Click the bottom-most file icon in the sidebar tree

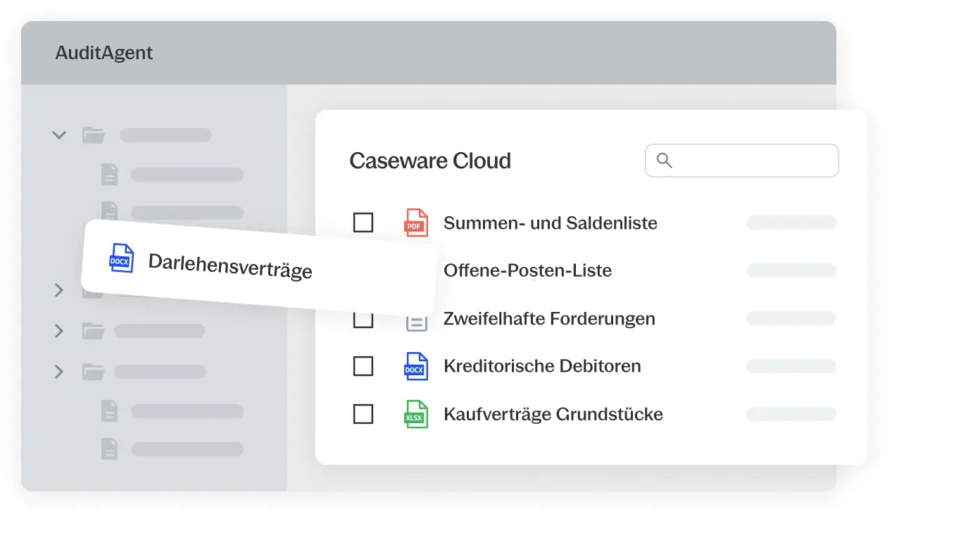point(109,448)
